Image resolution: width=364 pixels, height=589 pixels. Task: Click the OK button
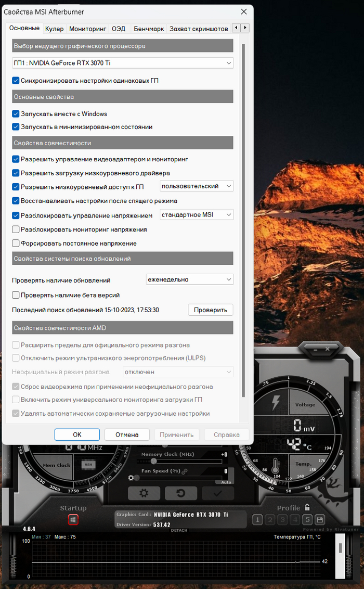(x=77, y=434)
